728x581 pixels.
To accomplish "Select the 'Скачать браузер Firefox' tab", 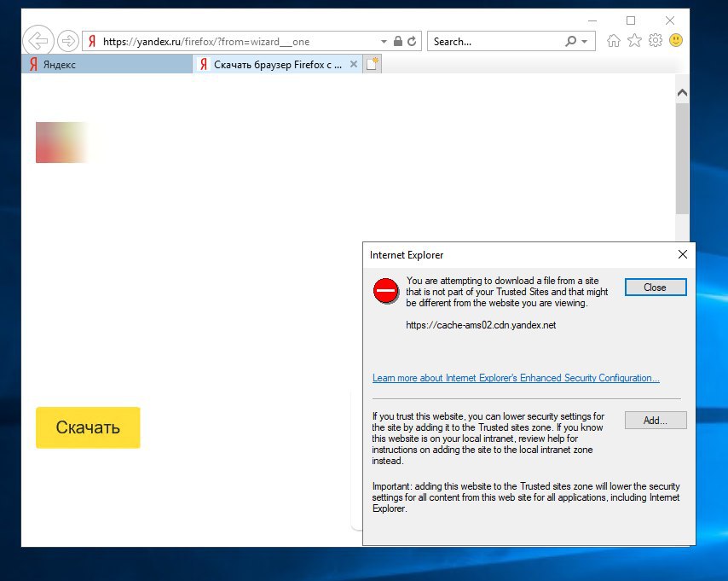I will coord(277,64).
